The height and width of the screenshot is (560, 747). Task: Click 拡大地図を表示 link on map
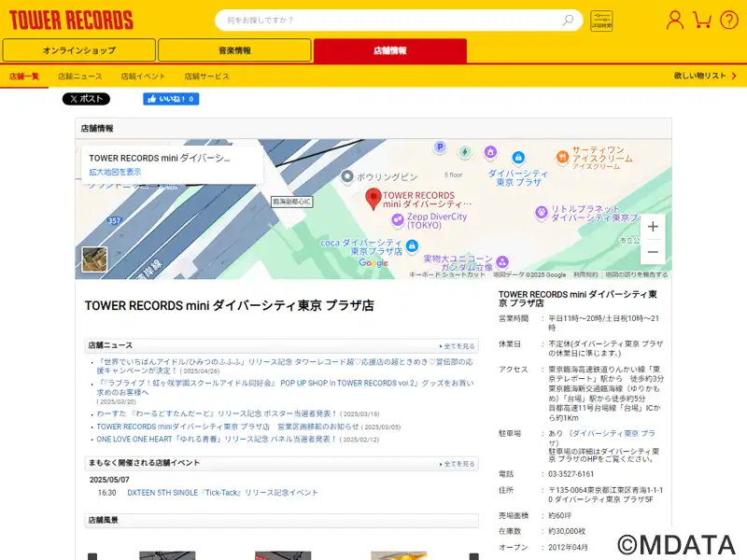click(115, 172)
